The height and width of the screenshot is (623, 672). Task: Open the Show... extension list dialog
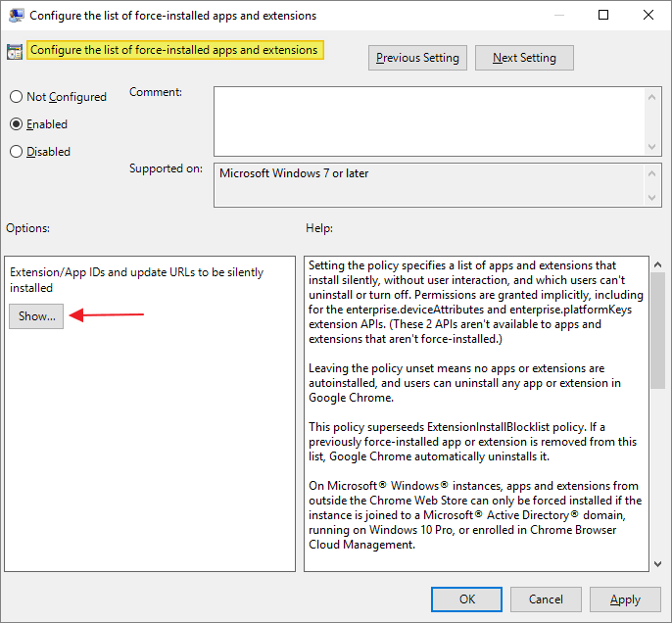click(x=37, y=316)
